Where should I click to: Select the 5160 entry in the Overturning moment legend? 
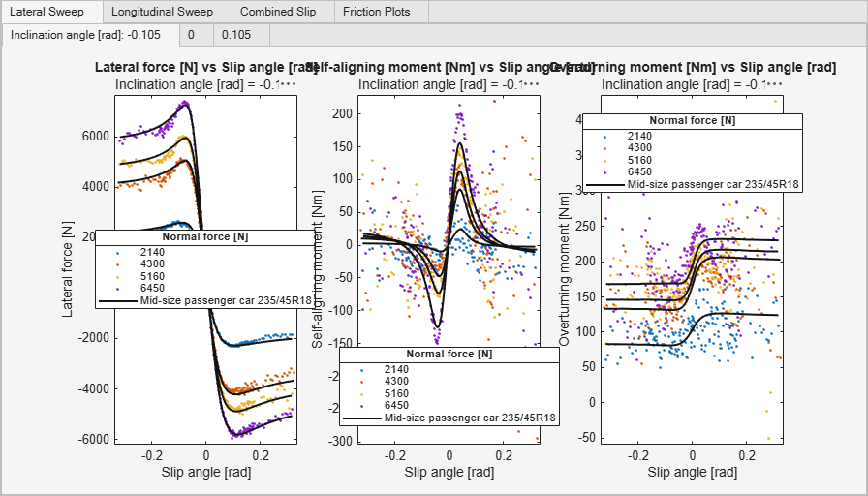[x=639, y=160]
